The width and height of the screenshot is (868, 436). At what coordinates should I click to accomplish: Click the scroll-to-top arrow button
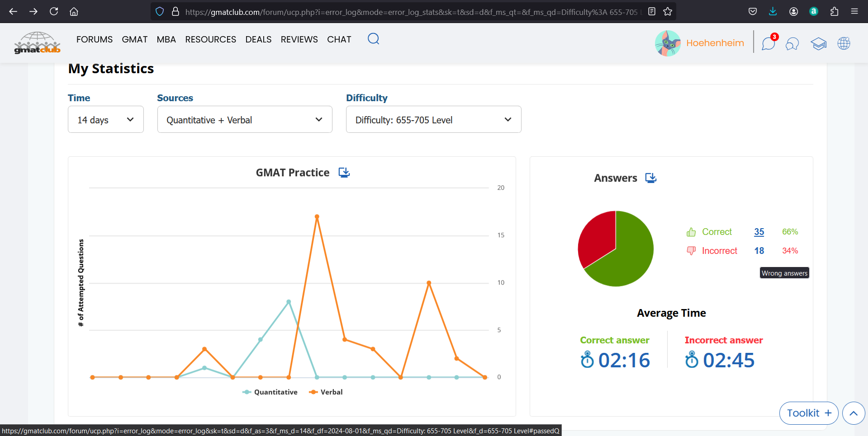click(853, 413)
